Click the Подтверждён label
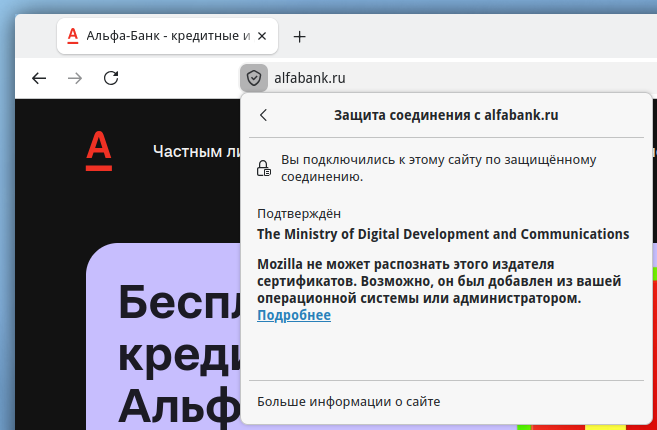657x430 pixels. pos(299,214)
